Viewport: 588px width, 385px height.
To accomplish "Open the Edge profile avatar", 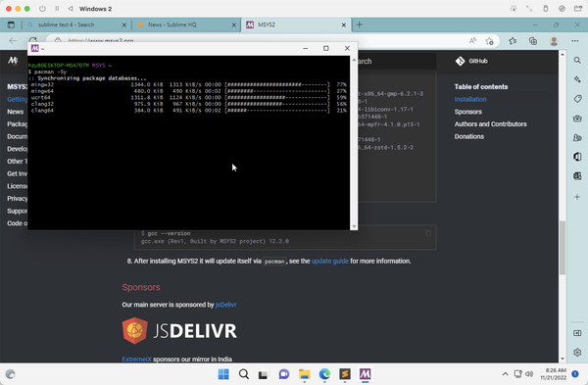I will click(x=554, y=41).
